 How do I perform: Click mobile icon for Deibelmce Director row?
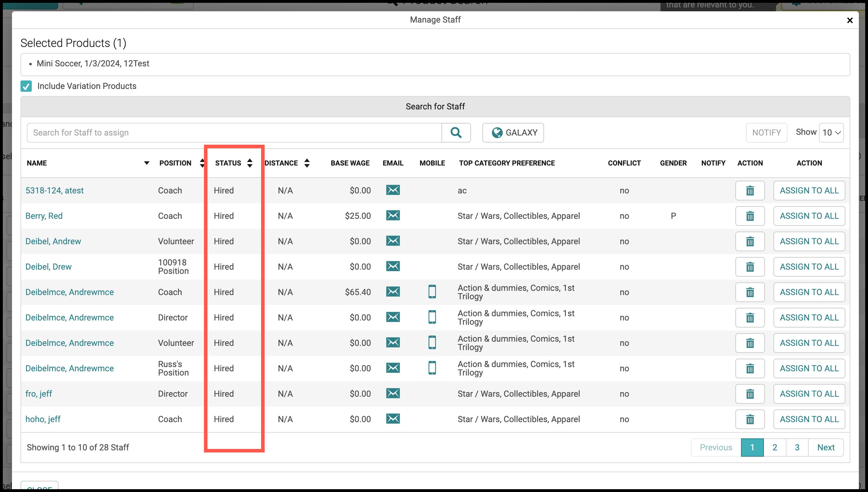coord(432,317)
